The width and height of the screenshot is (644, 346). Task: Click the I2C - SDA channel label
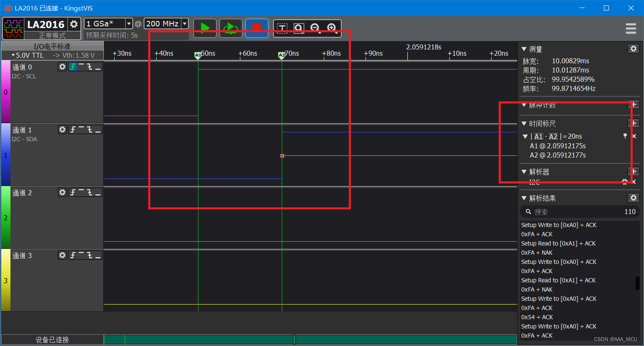24,139
